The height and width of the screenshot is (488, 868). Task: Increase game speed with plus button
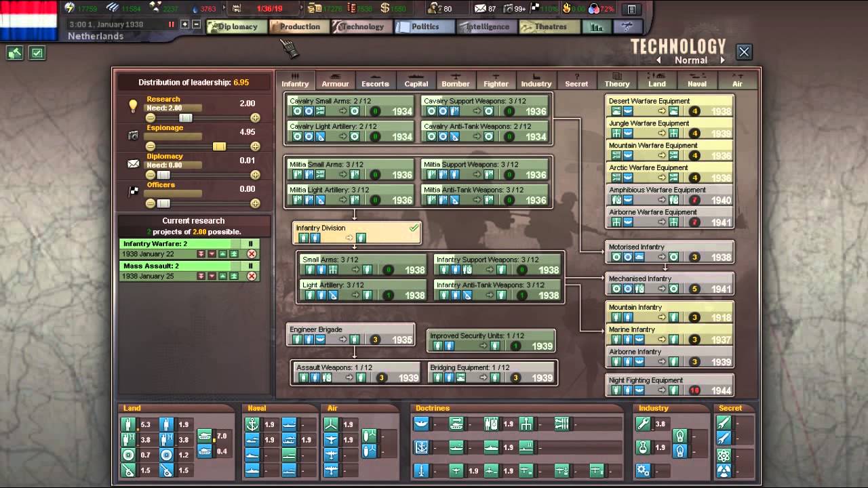click(x=184, y=24)
